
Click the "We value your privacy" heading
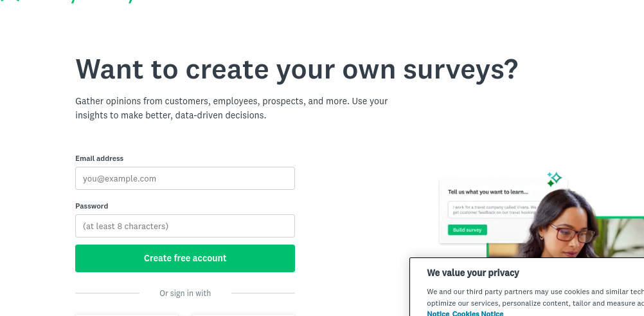coord(473,273)
